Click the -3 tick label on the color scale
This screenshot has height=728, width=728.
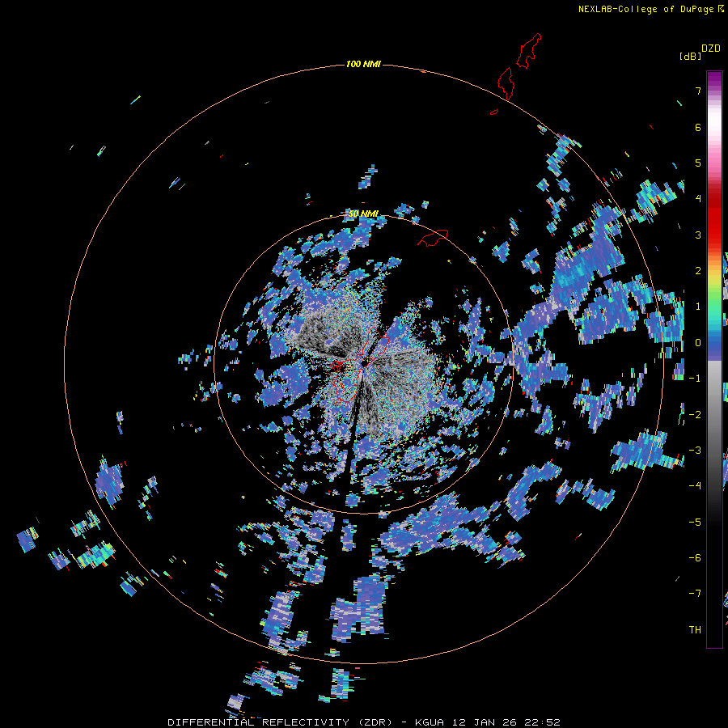tap(695, 451)
